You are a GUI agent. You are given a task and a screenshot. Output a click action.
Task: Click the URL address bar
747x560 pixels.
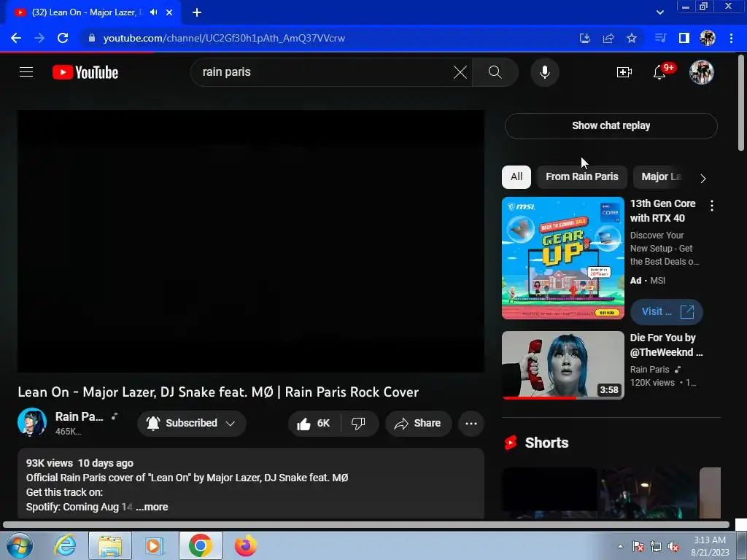click(329, 38)
